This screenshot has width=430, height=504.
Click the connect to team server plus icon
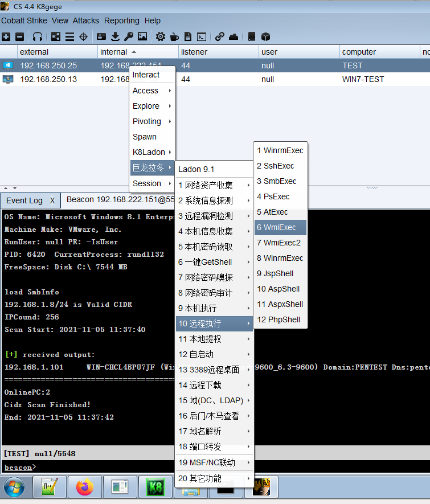(x=6, y=36)
